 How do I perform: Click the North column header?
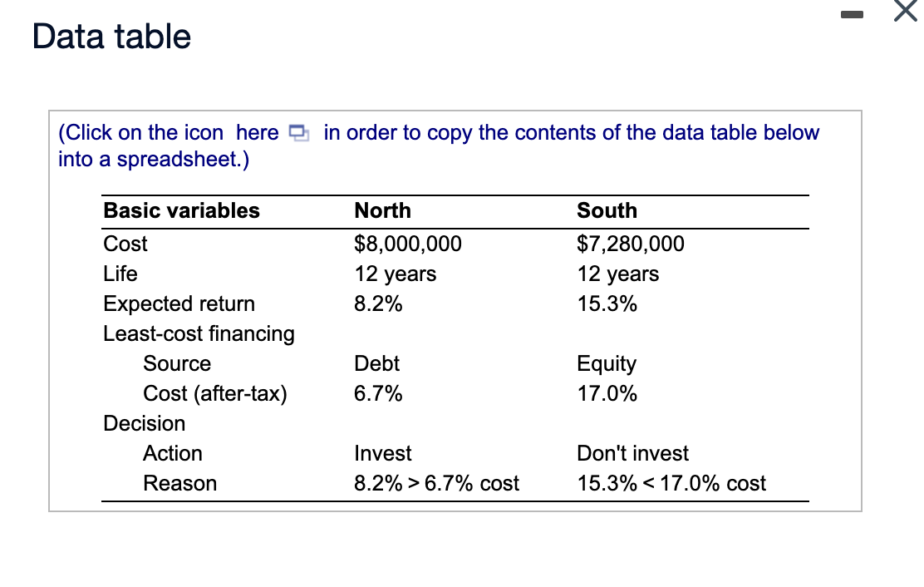click(x=382, y=210)
